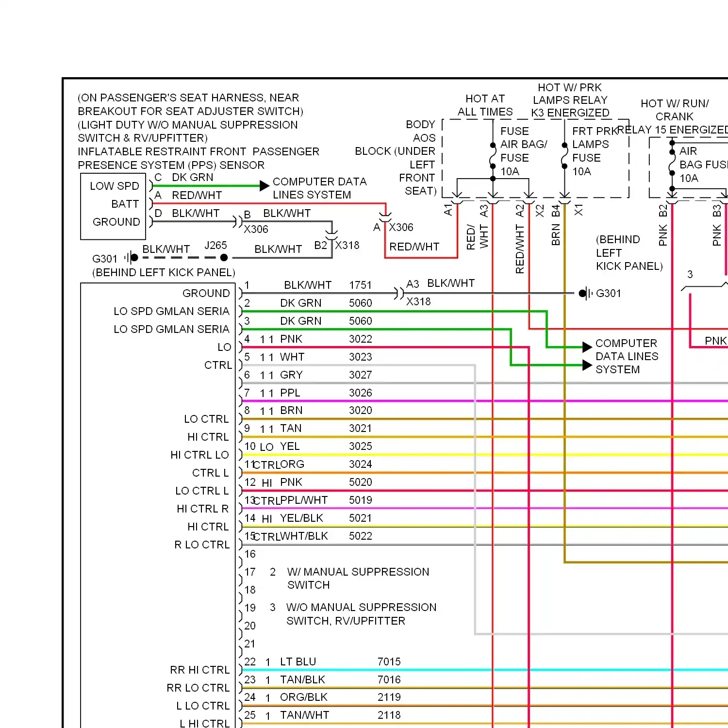Click 'RELAY 15 ENERGIZED' text
The width and height of the screenshot is (728, 728).
pos(673,130)
